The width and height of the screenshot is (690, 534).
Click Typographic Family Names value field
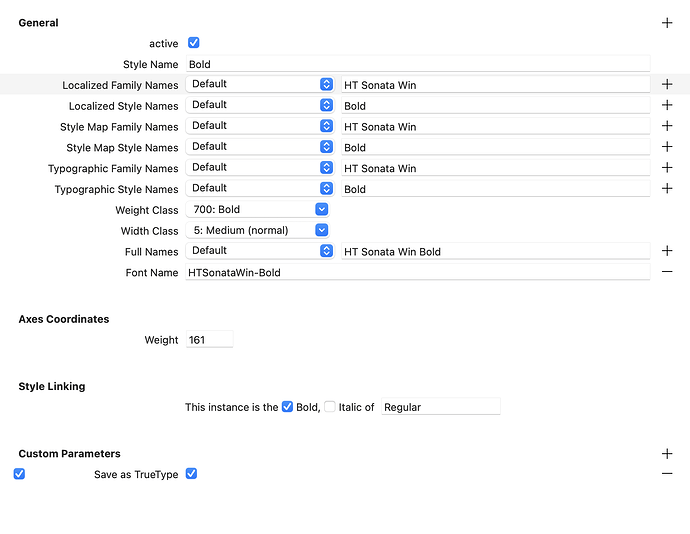coord(495,168)
